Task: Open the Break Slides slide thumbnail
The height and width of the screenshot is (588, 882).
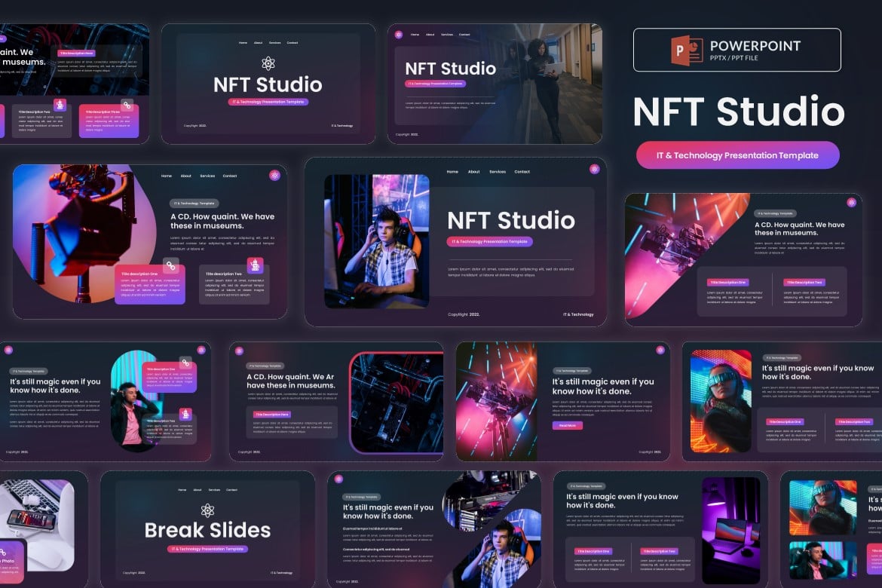Action: [x=207, y=528]
